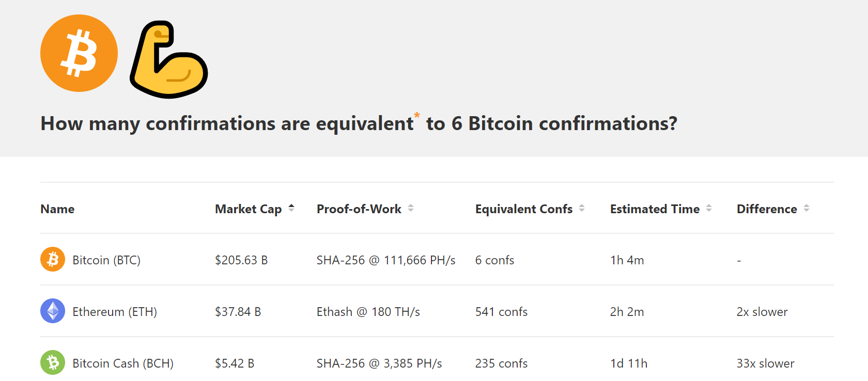Click the large Bitcoin logo in the header
Viewport: 868px width, 381px height.
coord(79,53)
